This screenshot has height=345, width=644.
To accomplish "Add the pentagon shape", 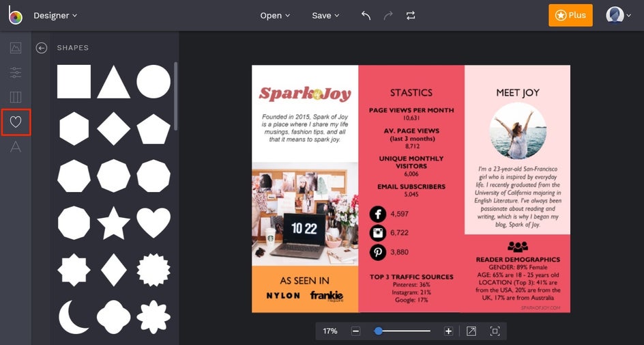I will coord(153,129).
